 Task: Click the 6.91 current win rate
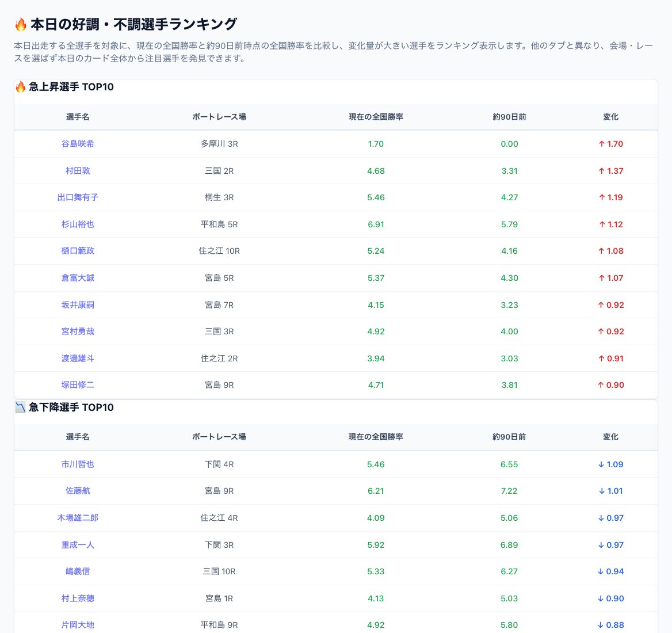[376, 224]
